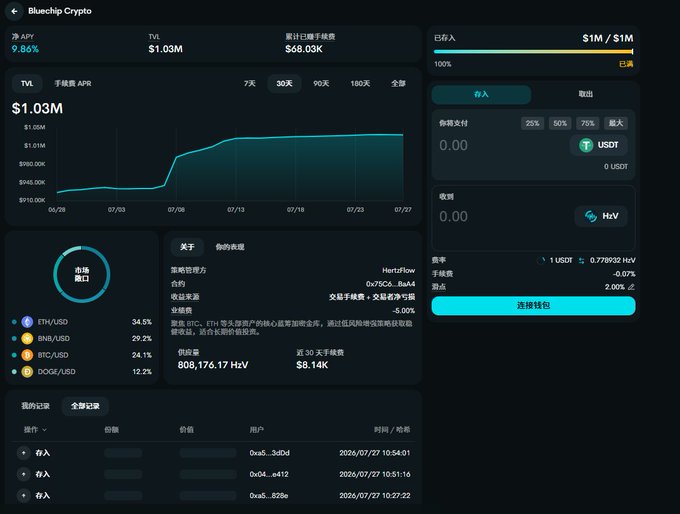Screen dimensions: 680x514
Task: Click the BNB/USD coin icon
Action: (x=27, y=338)
